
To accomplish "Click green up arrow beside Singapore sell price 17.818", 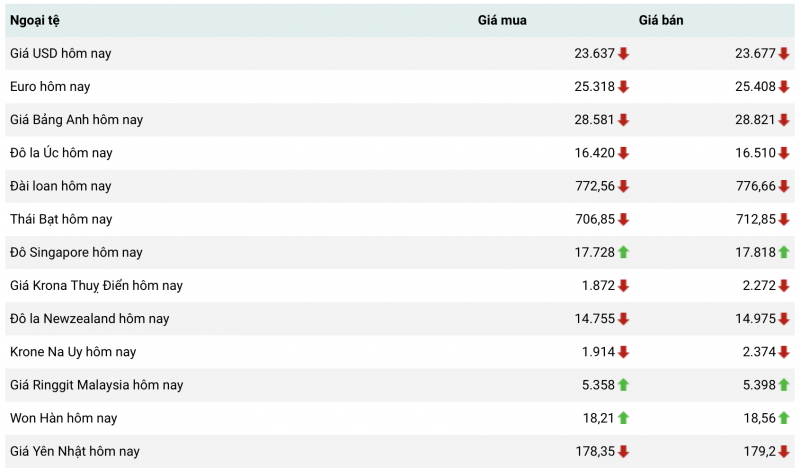I will pos(784,252).
